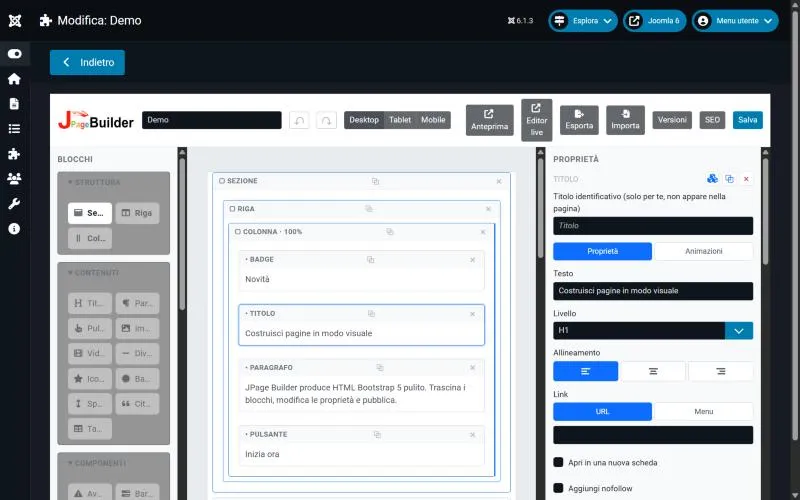Open the Esplora dropdown
This screenshot has width=800, height=500.
point(583,21)
